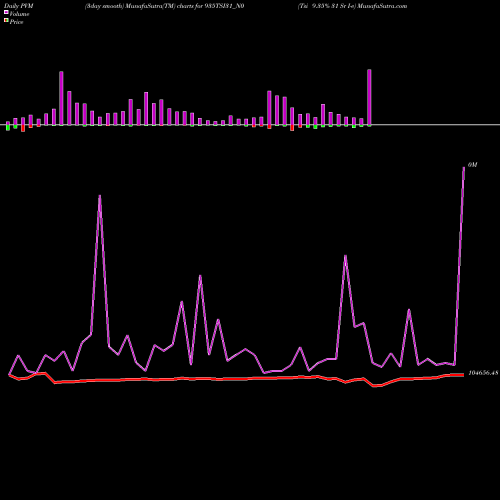Click the price value label 104656.48
This screenshot has width=500, height=500.
point(483,373)
